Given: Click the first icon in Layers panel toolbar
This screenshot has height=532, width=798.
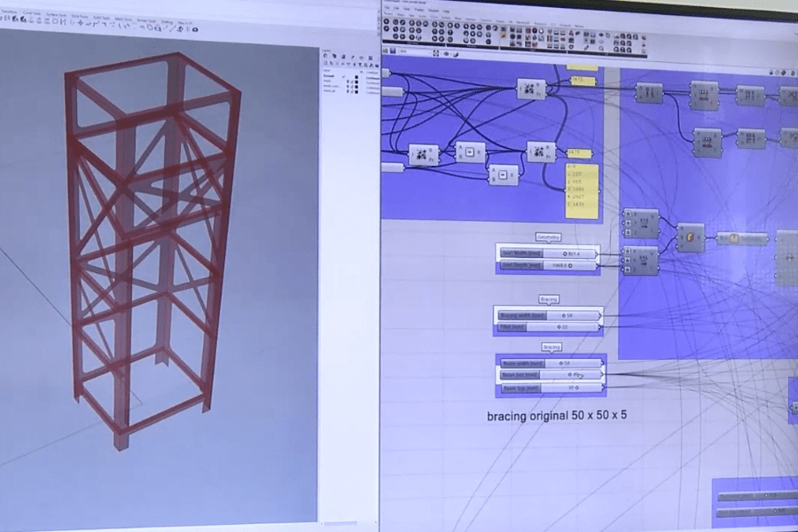Looking at the screenshot, I should coord(326,58).
